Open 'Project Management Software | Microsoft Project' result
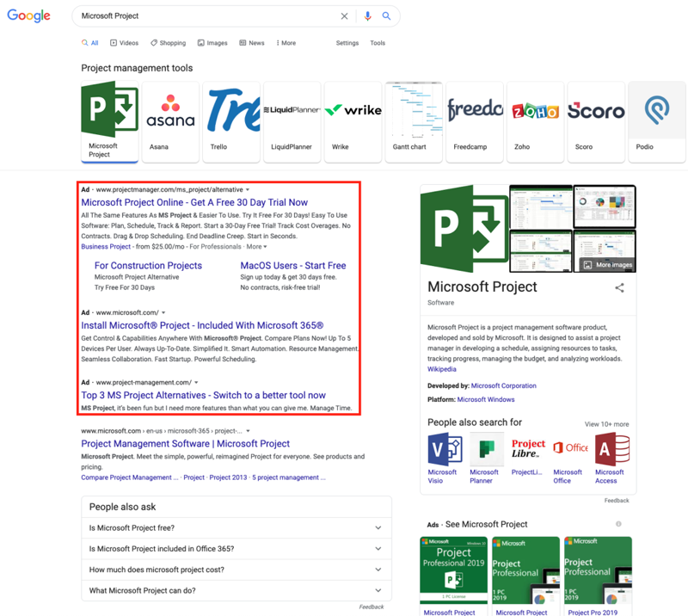Screen dimensions: 688x616 [x=185, y=443]
